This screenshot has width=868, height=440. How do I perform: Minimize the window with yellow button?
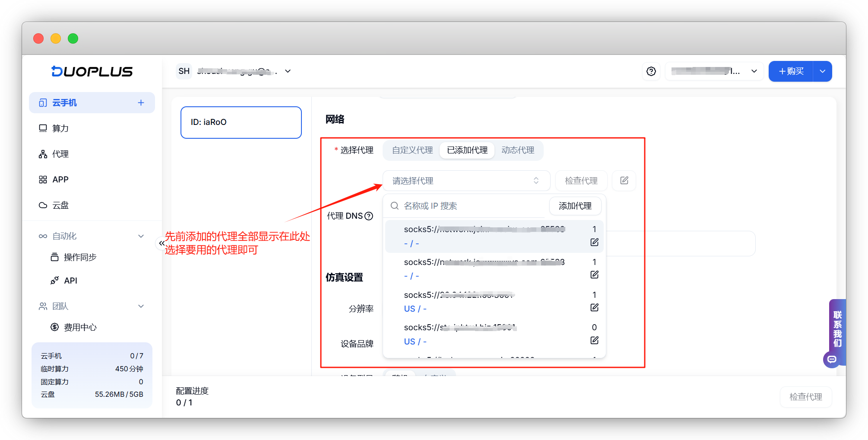(x=56, y=38)
